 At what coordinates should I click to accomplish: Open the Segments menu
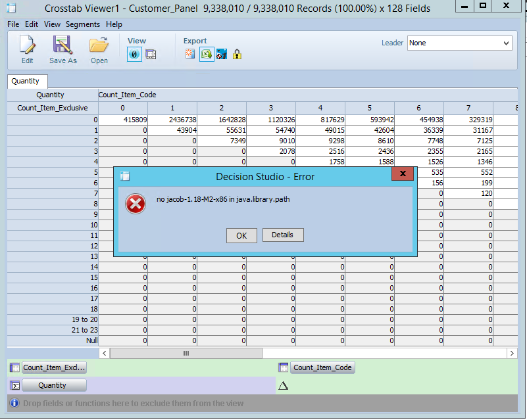(83, 24)
